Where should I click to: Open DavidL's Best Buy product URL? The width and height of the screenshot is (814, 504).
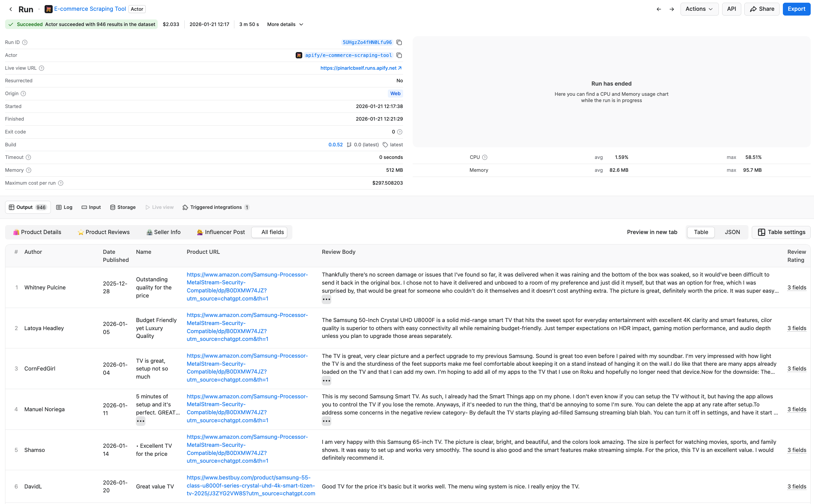[x=250, y=485]
